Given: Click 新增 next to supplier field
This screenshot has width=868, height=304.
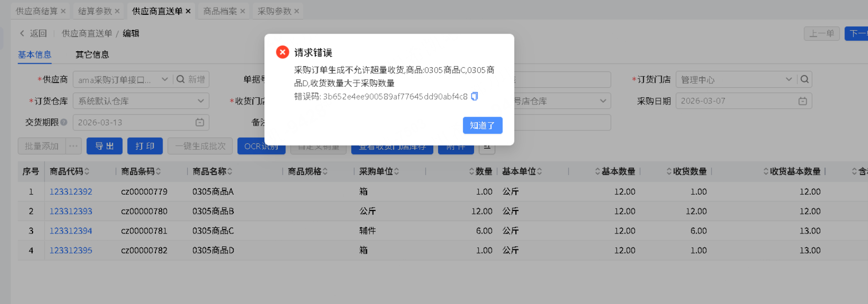Looking at the screenshot, I should click(x=196, y=79).
